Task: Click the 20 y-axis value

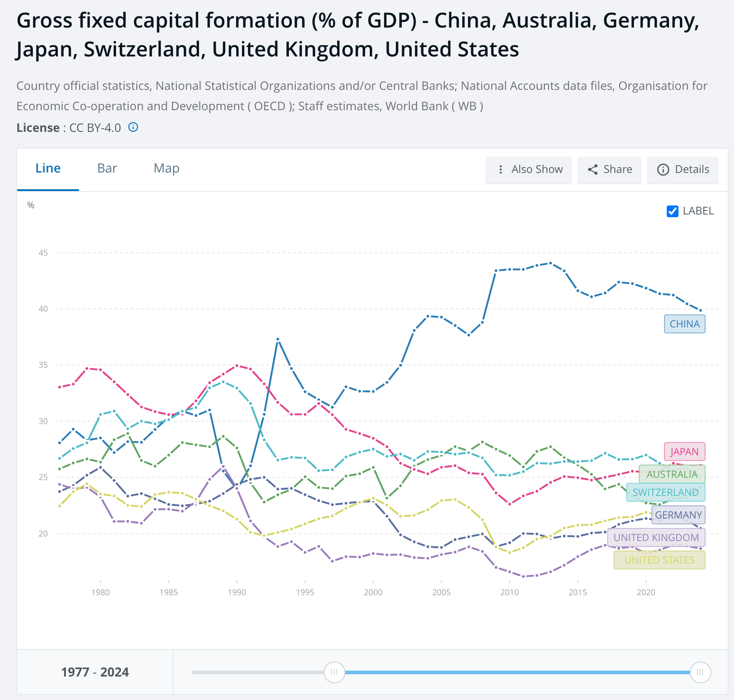Action: tap(43, 533)
